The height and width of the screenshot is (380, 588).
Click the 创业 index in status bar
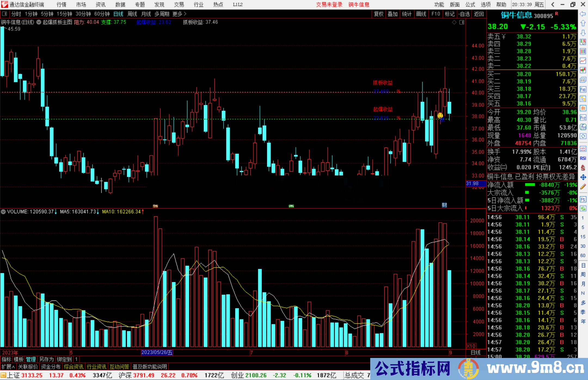[237, 375]
